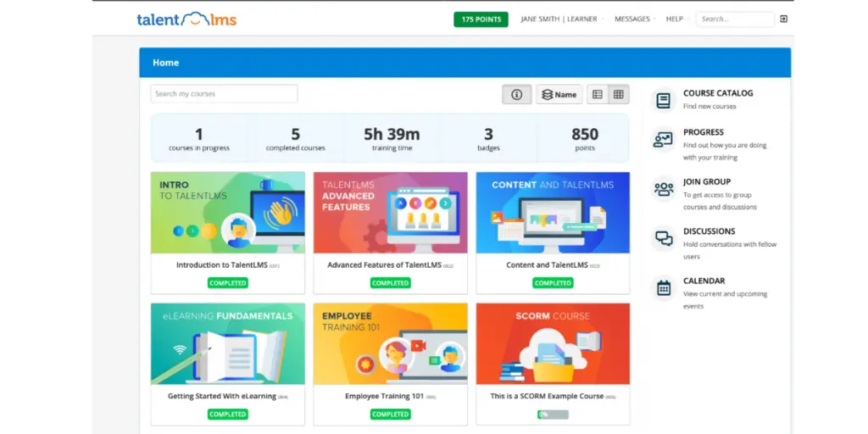
Task: Click Completed badge under Advanced Features of TalentLMS
Action: point(390,283)
